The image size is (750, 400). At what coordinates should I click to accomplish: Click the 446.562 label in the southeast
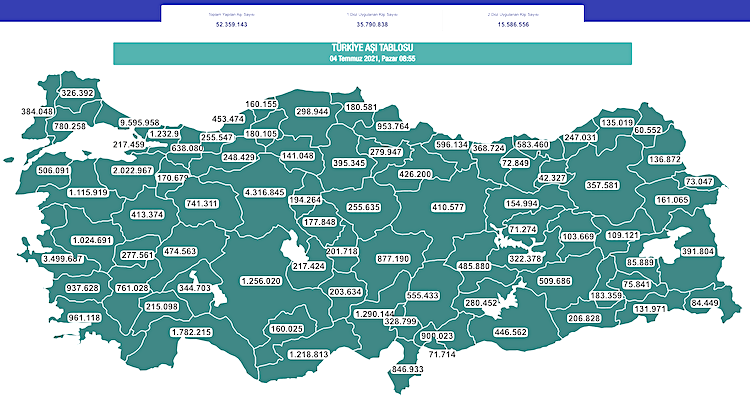(x=520, y=331)
